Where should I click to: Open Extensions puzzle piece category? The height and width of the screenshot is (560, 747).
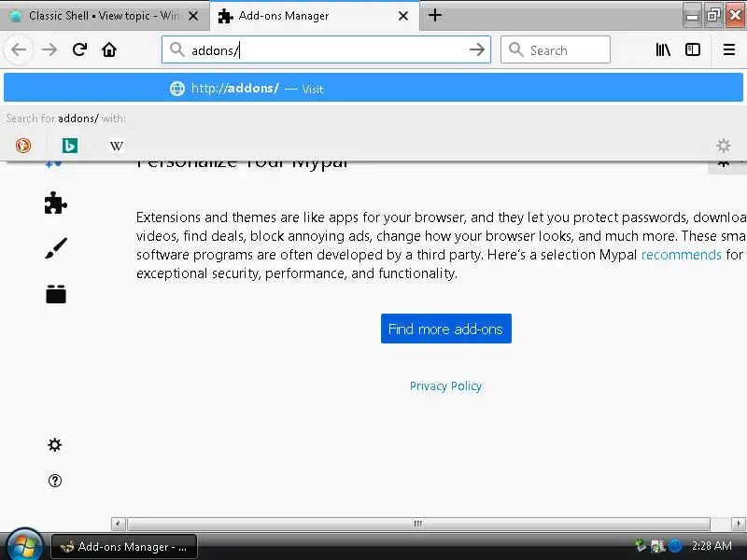pyautogui.click(x=55, y=203)
